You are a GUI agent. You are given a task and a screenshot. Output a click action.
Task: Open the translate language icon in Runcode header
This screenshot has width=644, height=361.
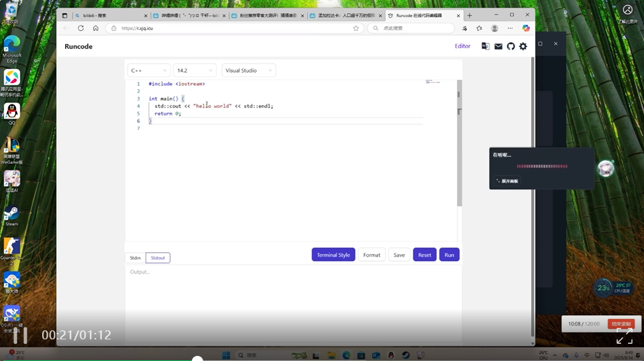(485, 46)
